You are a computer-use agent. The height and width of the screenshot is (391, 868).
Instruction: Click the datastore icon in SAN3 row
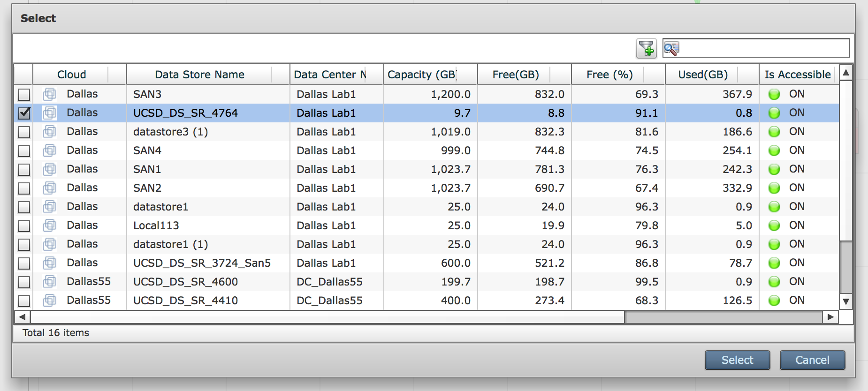point(50,94)
